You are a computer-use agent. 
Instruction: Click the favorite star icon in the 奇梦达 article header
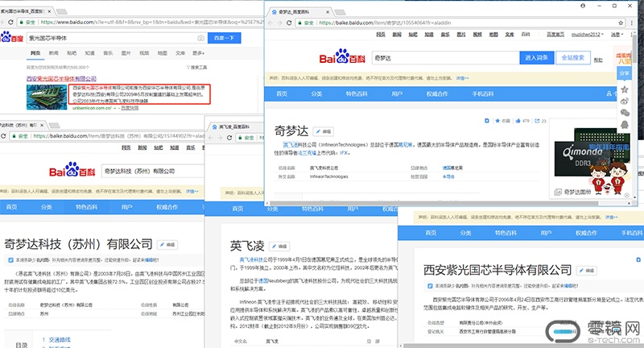pos(497,121)
